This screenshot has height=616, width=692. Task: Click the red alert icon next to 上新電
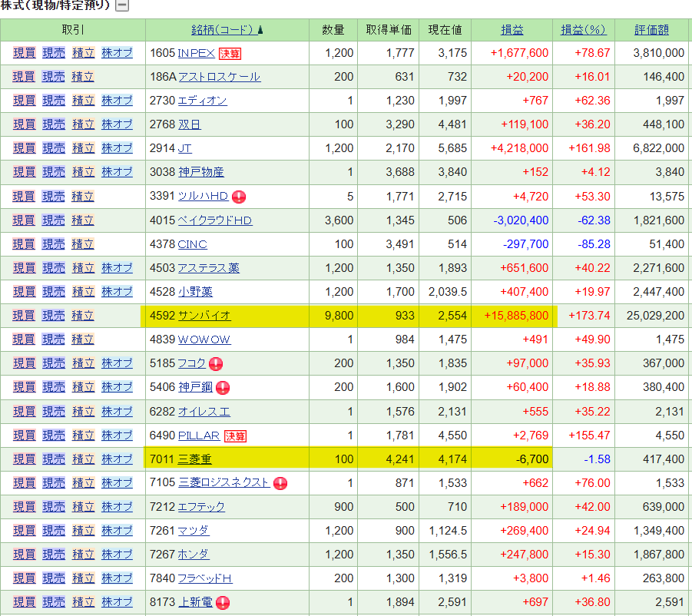(x=223, y=603)
